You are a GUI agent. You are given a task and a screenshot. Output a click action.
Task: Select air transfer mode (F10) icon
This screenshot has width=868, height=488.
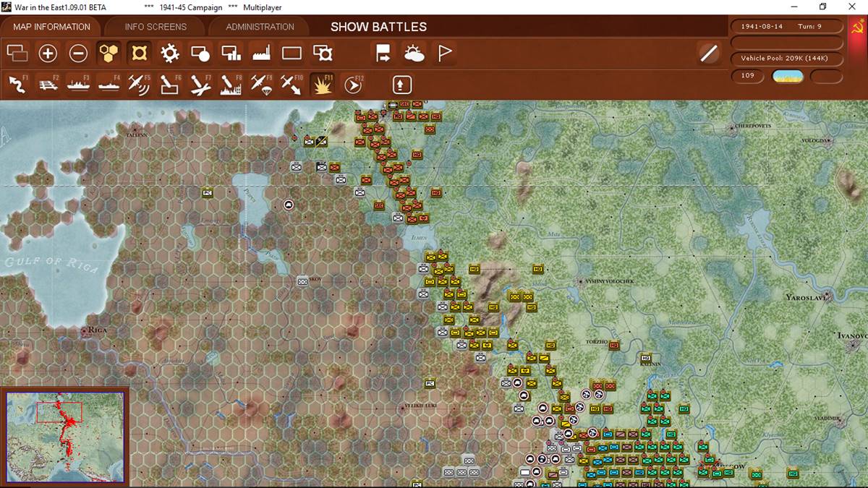point(291,84)
